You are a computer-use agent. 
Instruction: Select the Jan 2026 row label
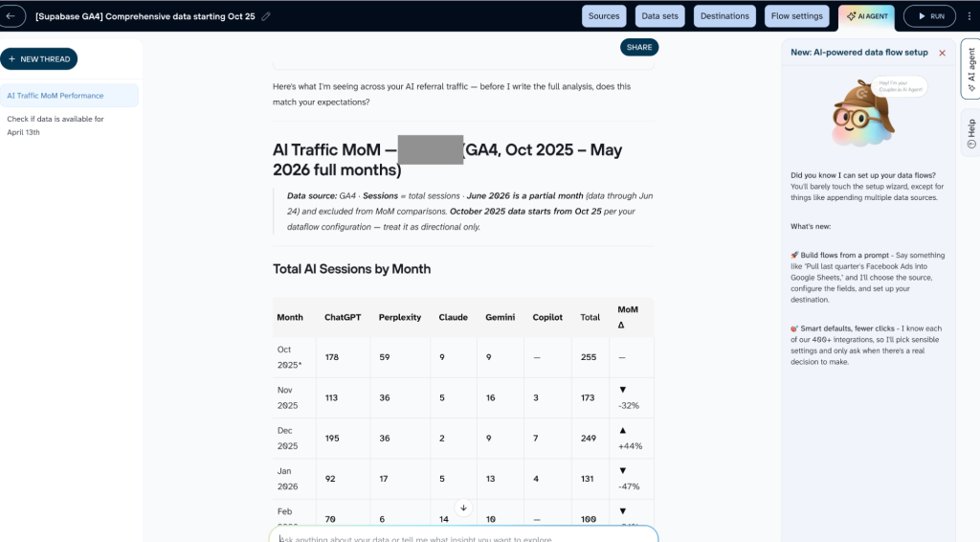coord(287,479)
